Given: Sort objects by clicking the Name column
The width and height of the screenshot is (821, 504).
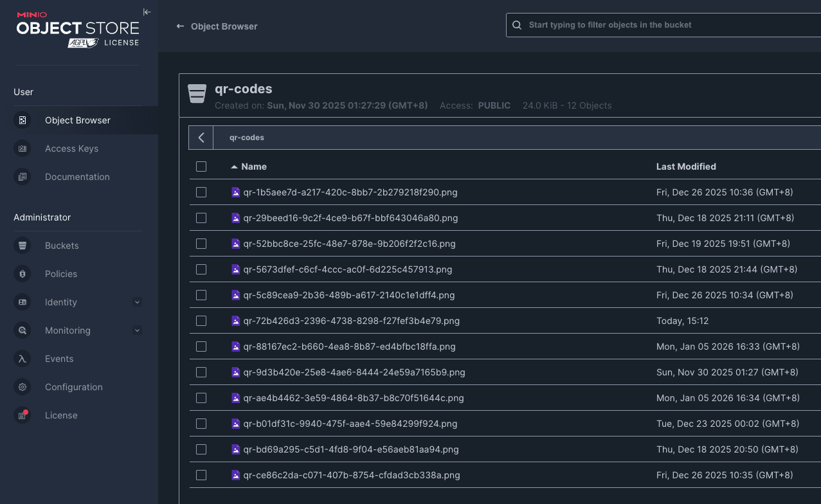Looking at the screenshot, I should click(x=253, y=166).
